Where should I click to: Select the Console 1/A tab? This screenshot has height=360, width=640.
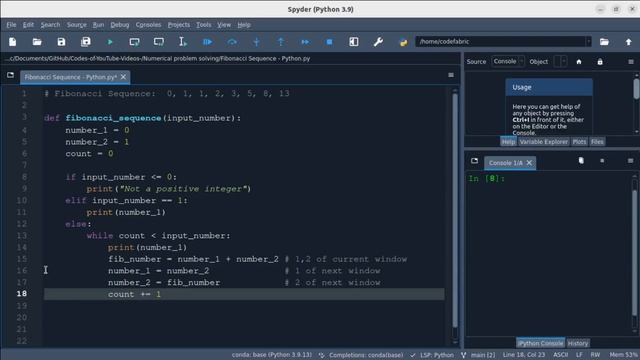505,163
